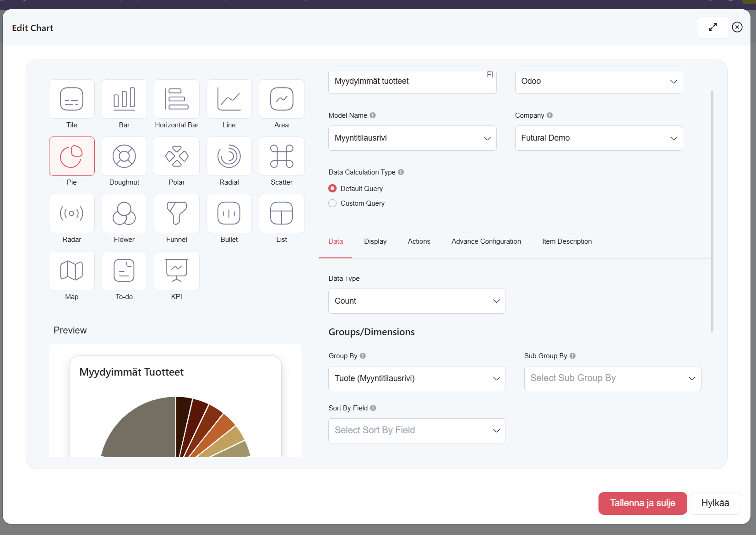Viewport: 756px width, 535px height.
Task: Choose the Funnel chart icon
Action: [176, 213]
